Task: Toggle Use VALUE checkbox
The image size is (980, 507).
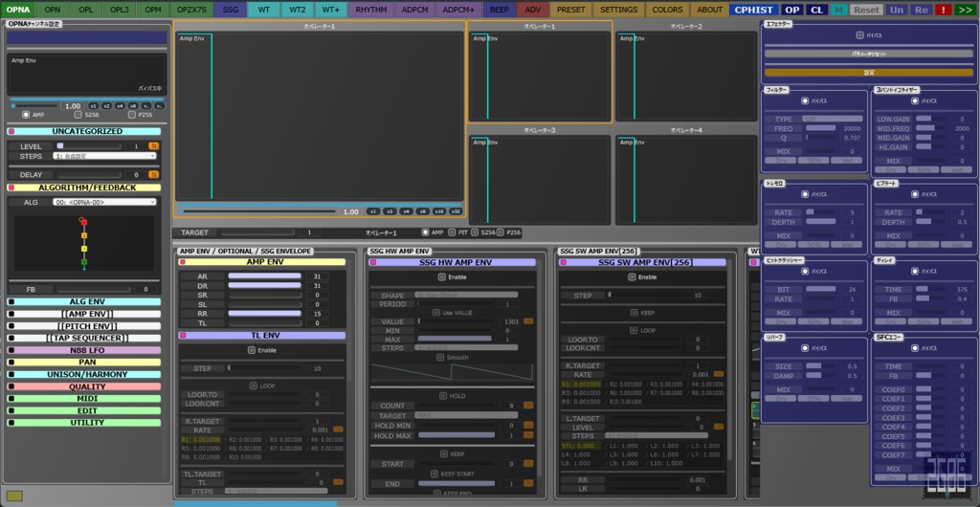Action: pos(435,313)
